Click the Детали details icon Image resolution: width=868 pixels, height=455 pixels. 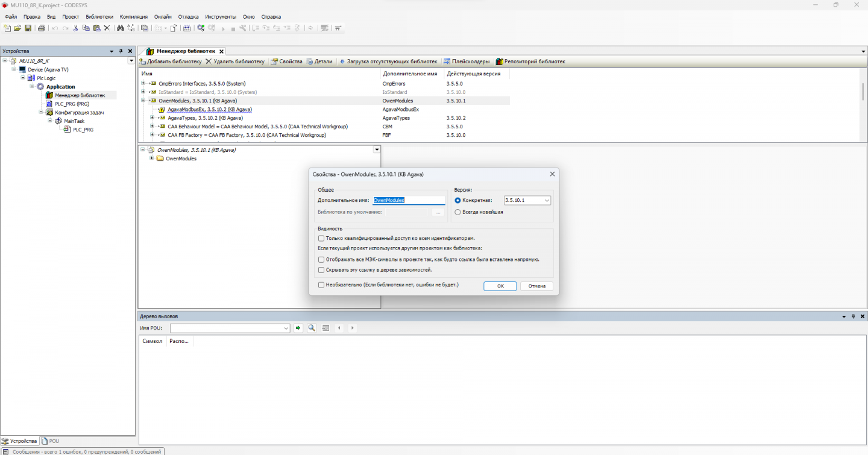tap(310, 61)
